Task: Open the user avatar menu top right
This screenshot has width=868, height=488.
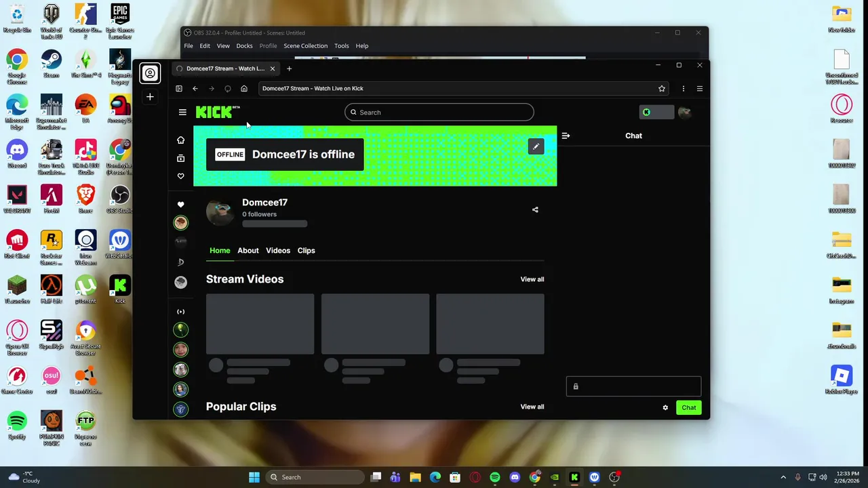Action: 684,113
